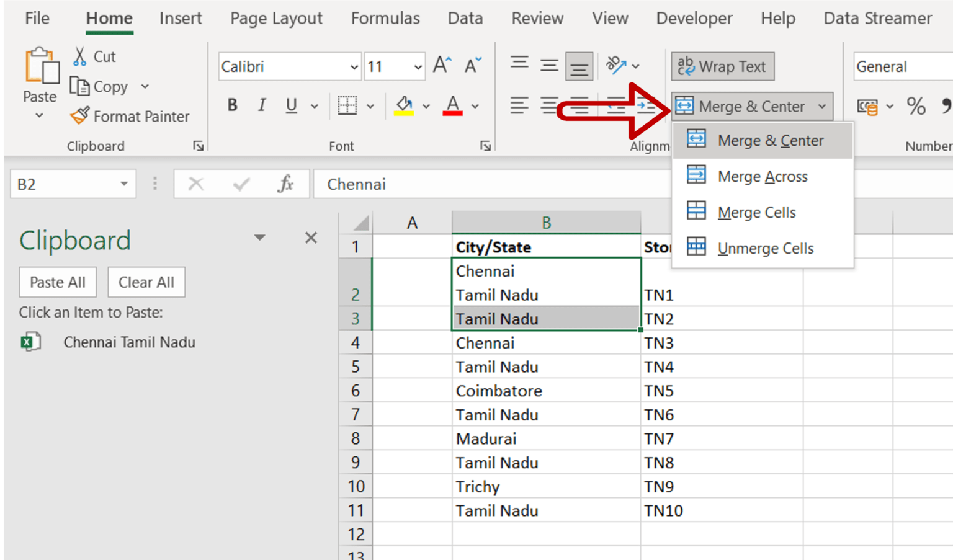Image resolution: width=953 pixels, height=560 pixels.
Task: Enable Wrap Text
Action: coord(722,66)
